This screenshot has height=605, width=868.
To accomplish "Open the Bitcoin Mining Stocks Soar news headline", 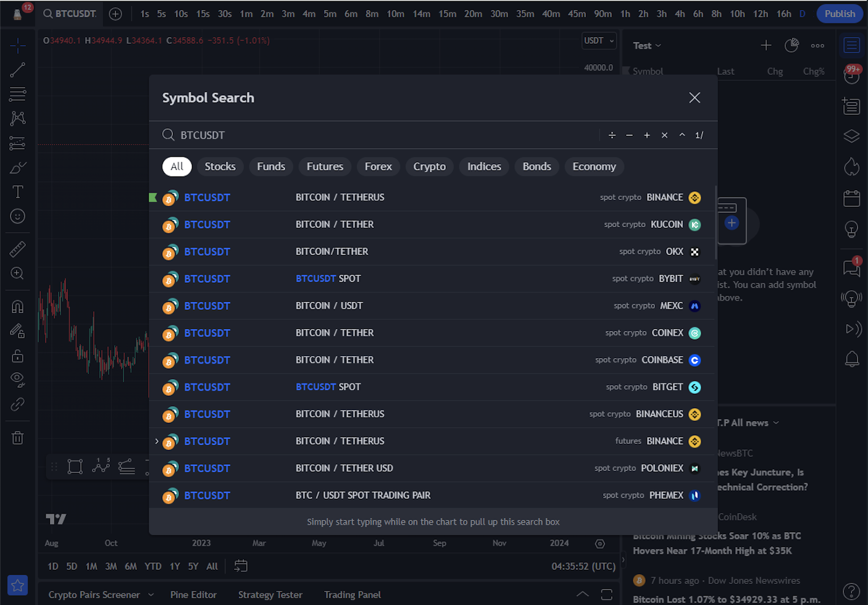I will tap(717, 543).
